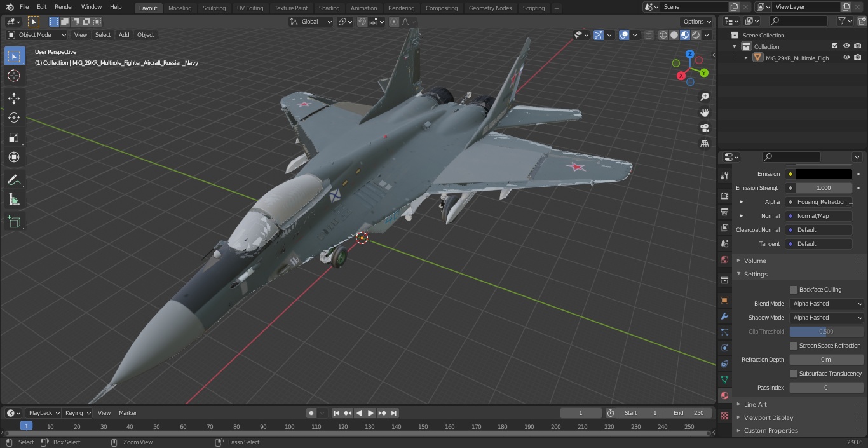Image resolution: width=868 pixels, height=448 pixels.
Task: Enable Screen Space Refraction checkbox
Action: [794, 346]
